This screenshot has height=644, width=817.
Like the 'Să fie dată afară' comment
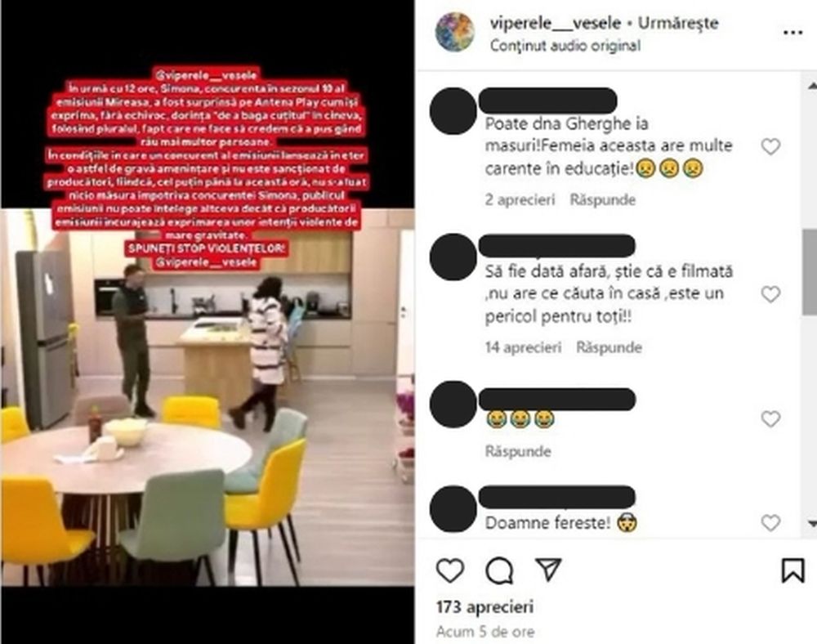[770, 294]
